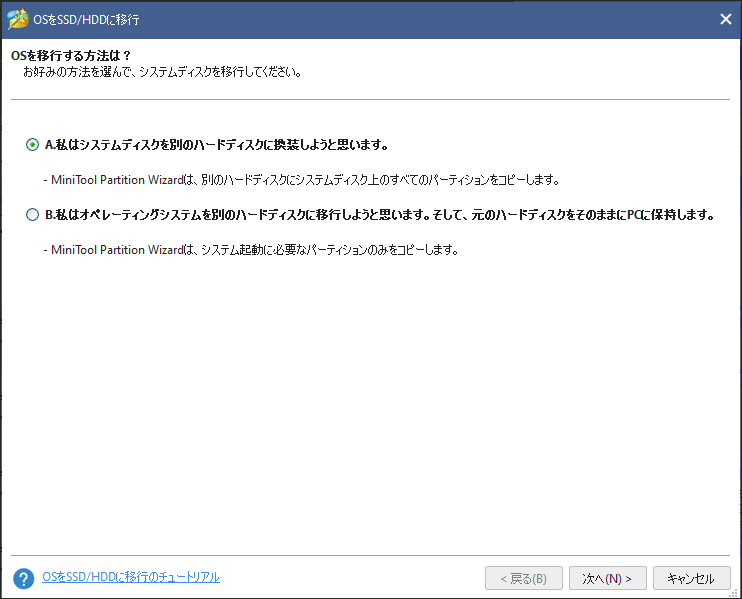
Task: Click the heading OSを移行する方法は？
Action: 70,55
